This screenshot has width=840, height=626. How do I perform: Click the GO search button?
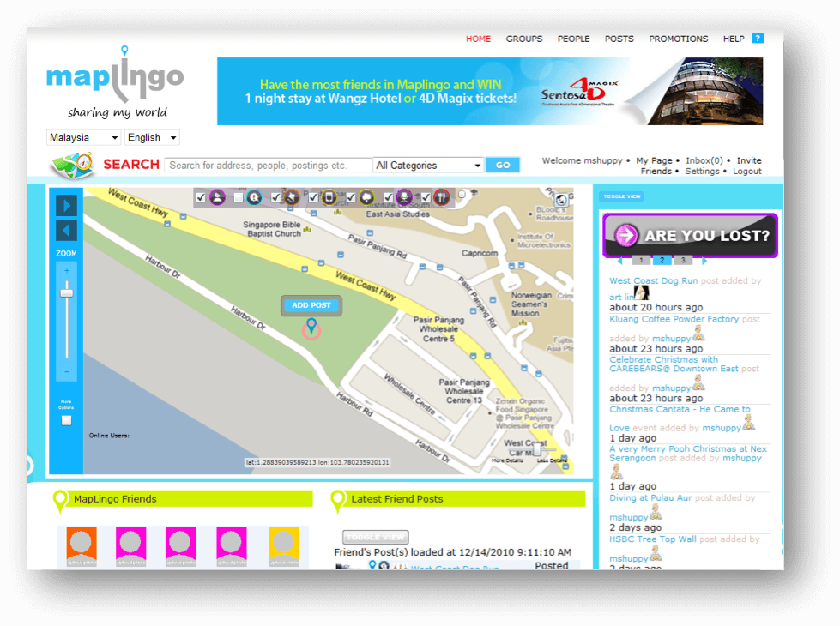[x=503, y=165]
